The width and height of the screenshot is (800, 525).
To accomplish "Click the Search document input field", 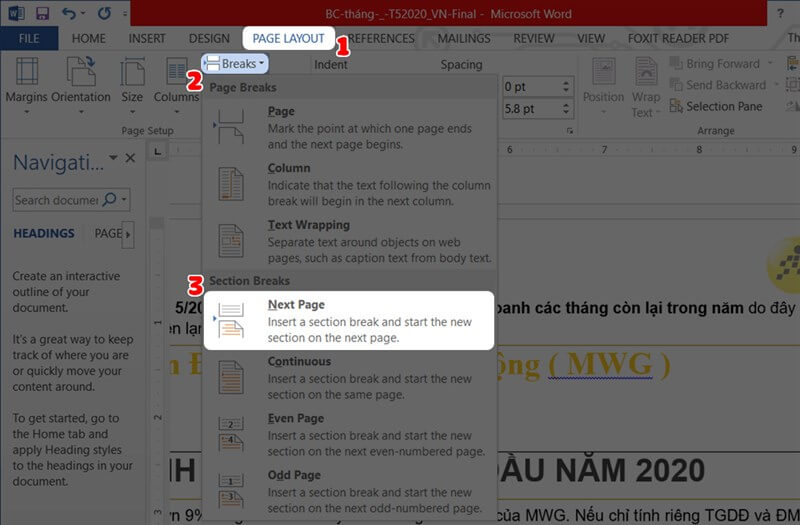I will 56,200.
